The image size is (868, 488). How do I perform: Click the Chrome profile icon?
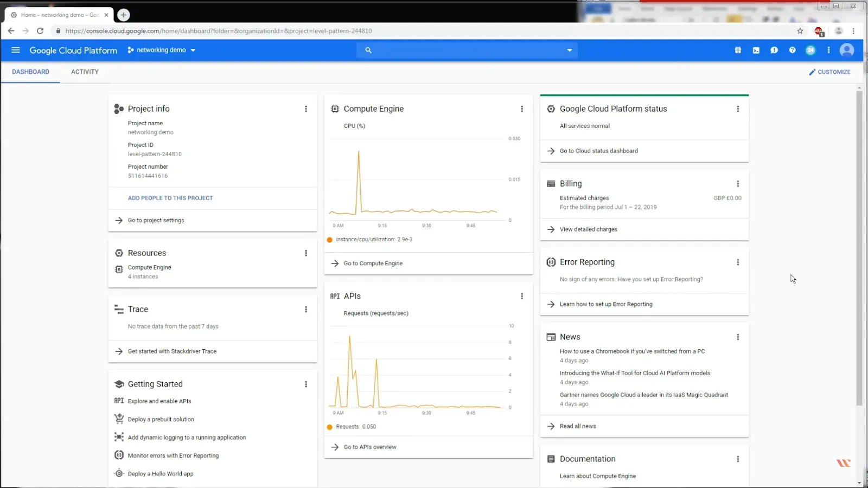point(838,31)
